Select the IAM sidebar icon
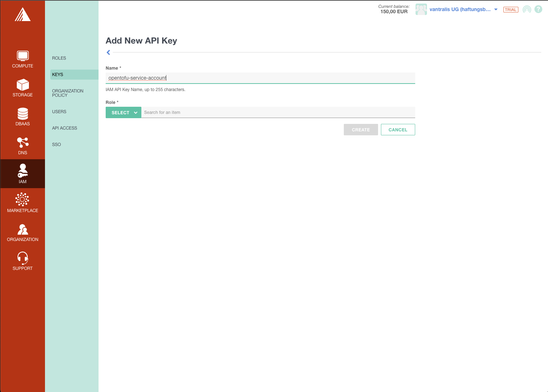Image resolution: width=548 pixels, height=392 pixels. tap(22, 174)
